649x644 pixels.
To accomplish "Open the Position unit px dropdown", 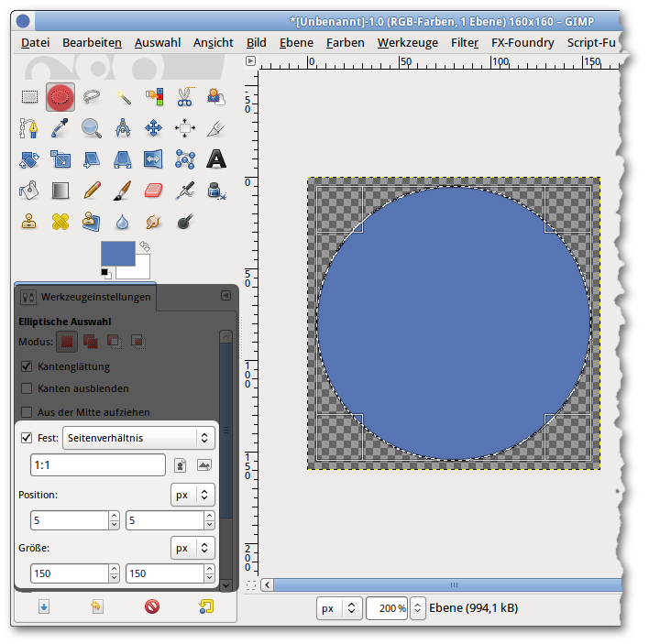I will coord(192,495).
